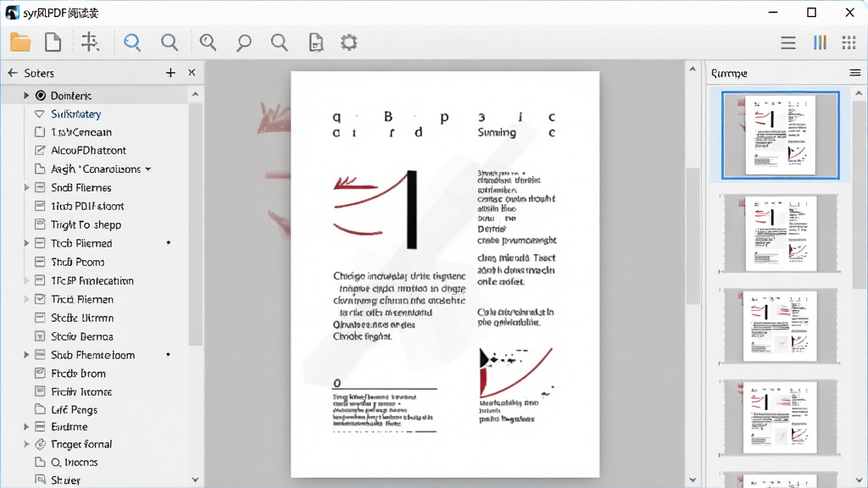Select the crosshair alignment tool icon
The width and height of the screenshot is (868, 488).
pos(90,42)
